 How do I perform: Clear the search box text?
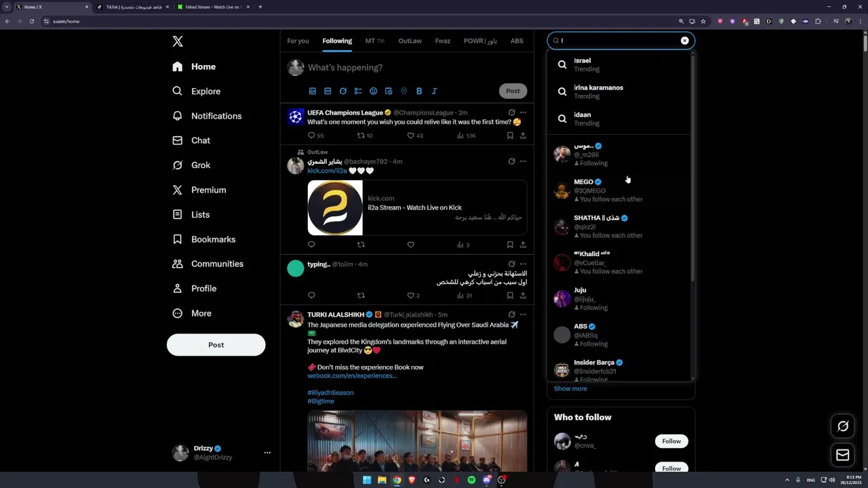tap(685, 41)
